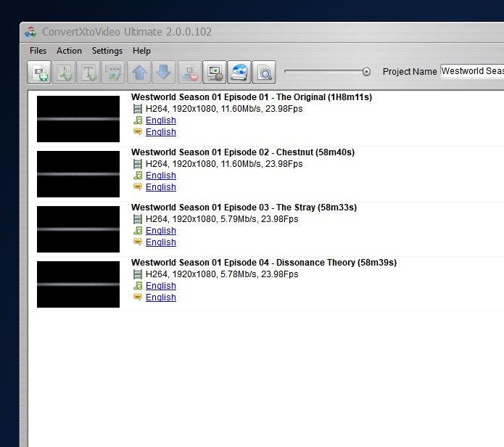Open Episode 03 English subtitle link

click(161, 242)
